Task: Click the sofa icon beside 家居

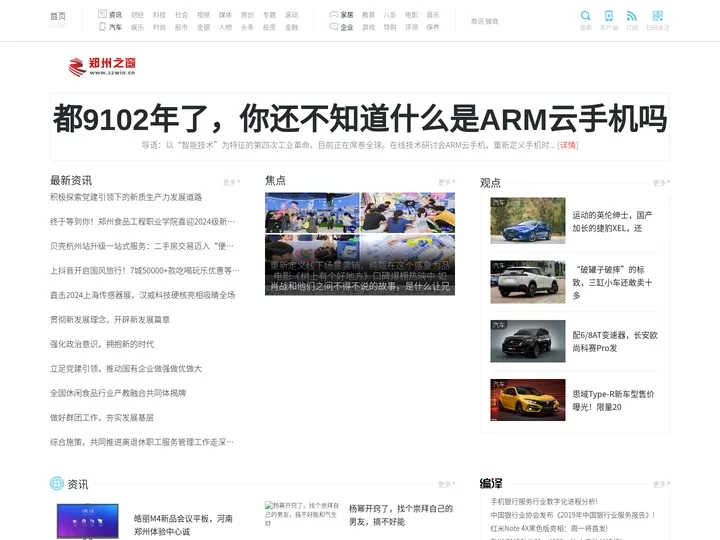Action: pos(334,14)
